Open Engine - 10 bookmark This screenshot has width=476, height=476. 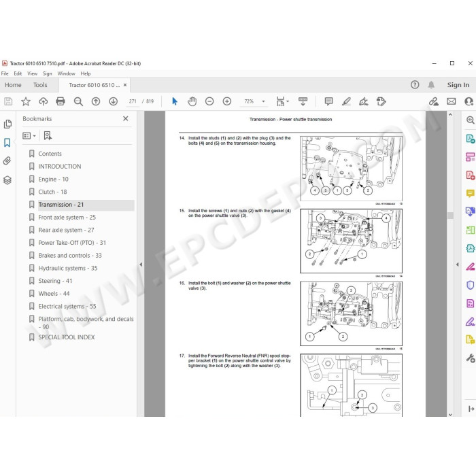54,179
